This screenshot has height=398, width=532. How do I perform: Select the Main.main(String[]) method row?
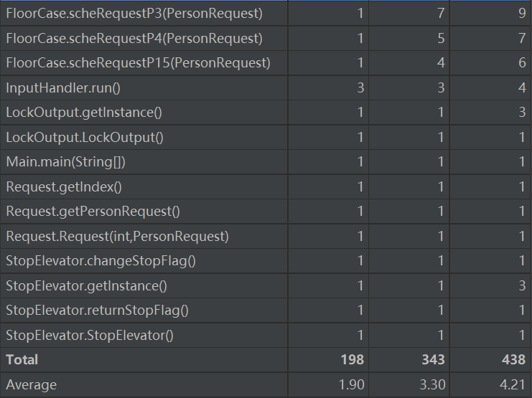(66, 162)
